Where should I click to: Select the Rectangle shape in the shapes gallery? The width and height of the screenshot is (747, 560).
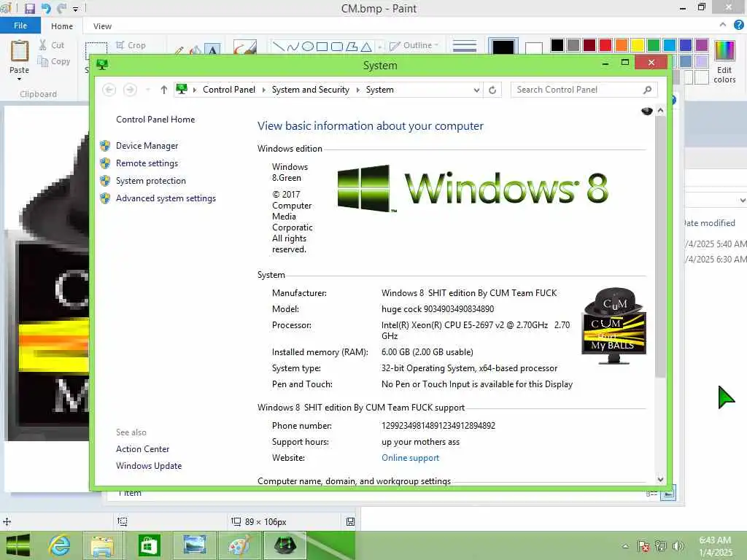[322, 46]
